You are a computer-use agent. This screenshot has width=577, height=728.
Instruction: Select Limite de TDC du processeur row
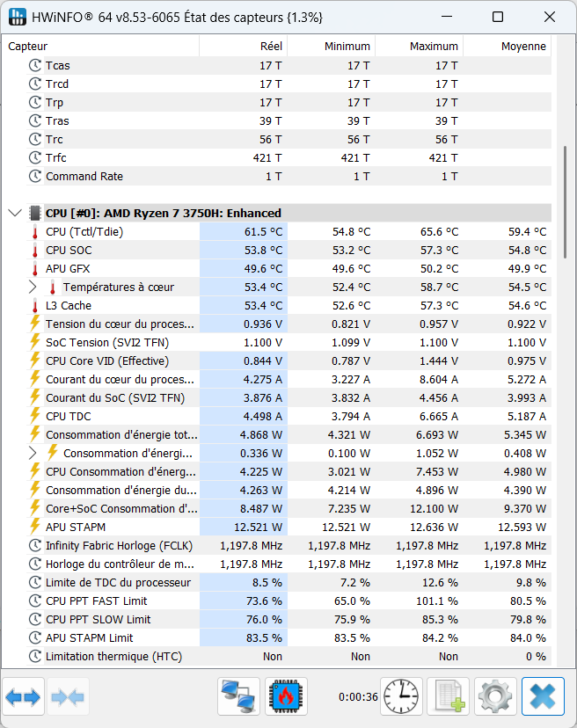[289, 583]
